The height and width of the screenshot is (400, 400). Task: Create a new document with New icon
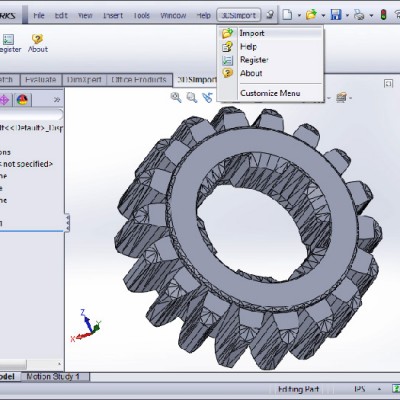287,15
